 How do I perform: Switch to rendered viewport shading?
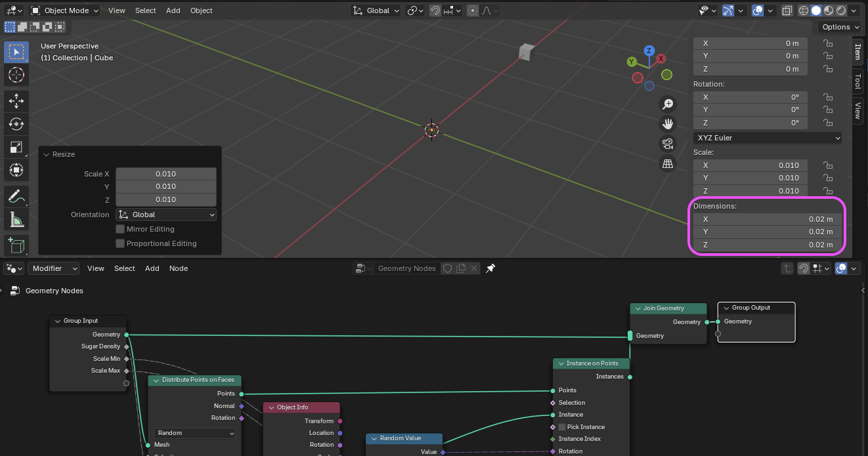[840, 10]
